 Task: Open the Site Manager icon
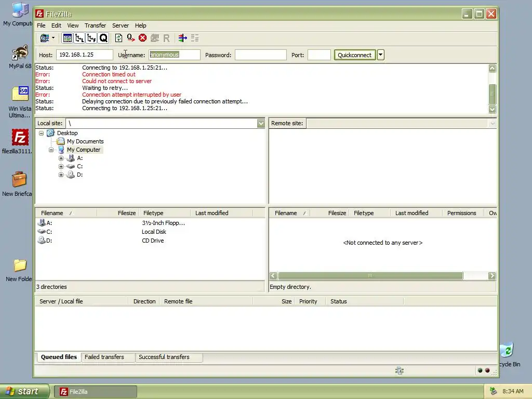(x=45, y=38)
